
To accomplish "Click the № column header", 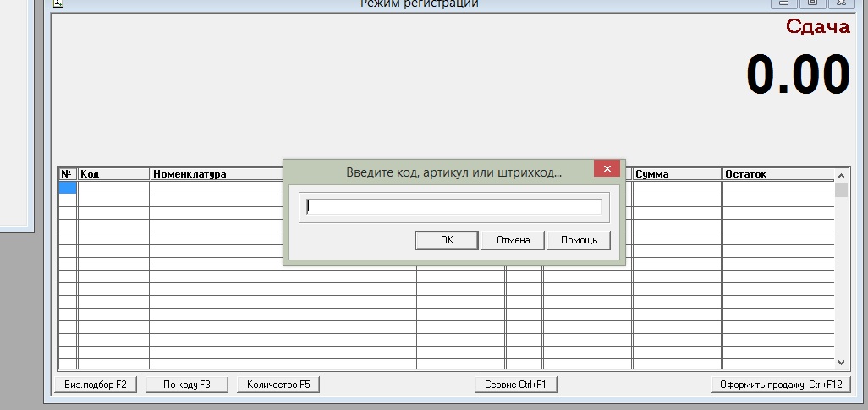I will 68,174.
